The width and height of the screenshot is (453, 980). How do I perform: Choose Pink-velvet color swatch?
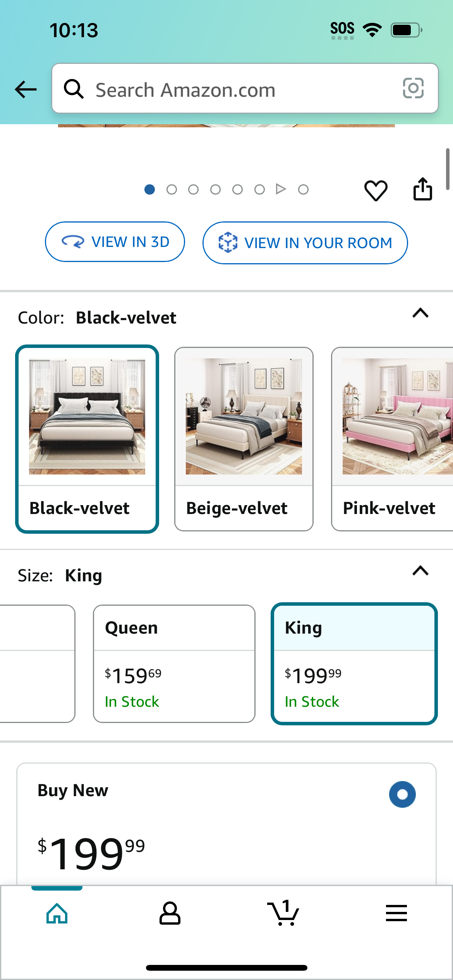click(392, 439)
